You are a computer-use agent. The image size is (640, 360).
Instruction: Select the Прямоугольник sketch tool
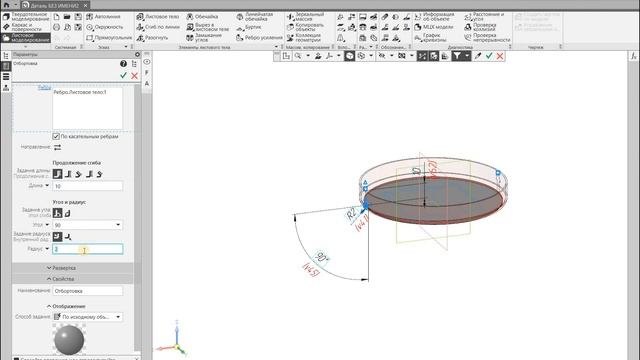pos(109,38)
